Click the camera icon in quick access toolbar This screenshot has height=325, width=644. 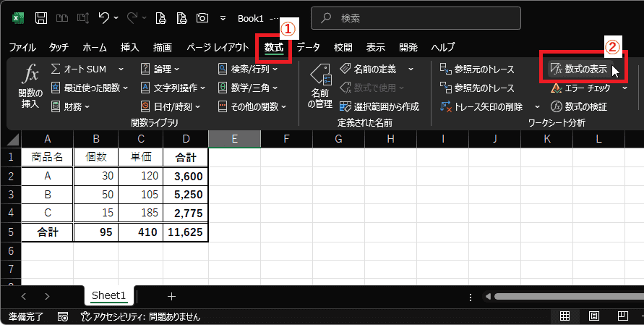tap(203, 17)
